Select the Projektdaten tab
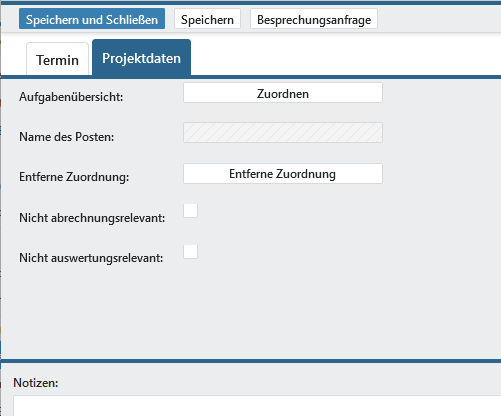The image size is (501, 416). [x=141, y=58]
